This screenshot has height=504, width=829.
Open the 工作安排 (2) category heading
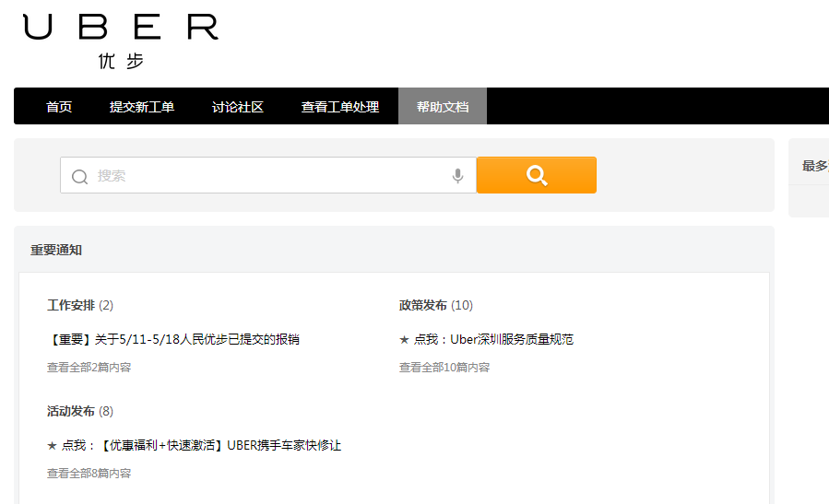coord(80,305)
